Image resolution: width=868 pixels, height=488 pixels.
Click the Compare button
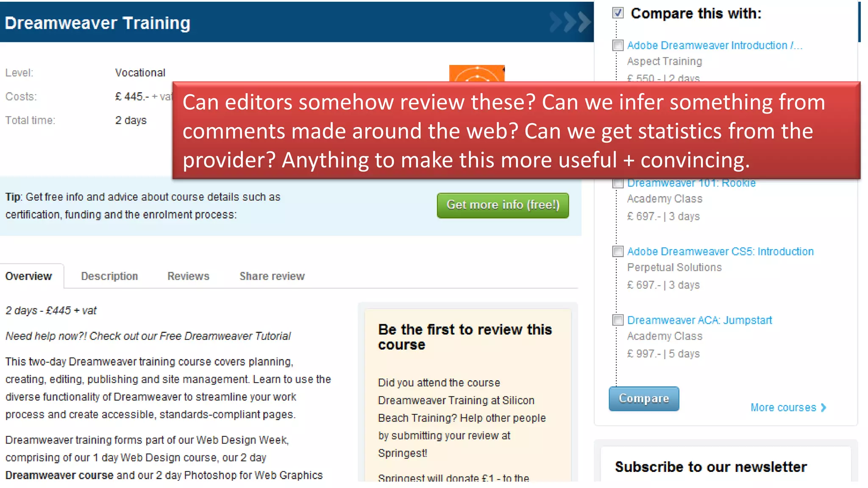coord(644,399)
